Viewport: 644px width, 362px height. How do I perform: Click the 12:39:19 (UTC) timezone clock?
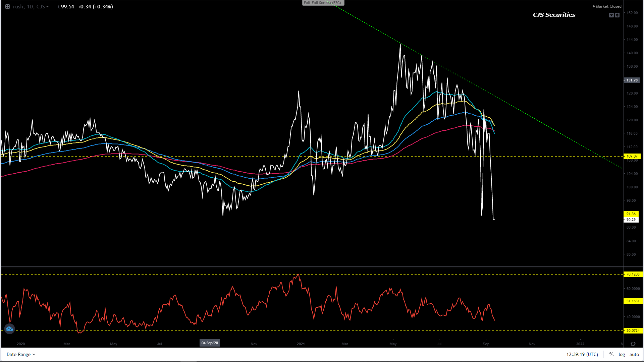tap(582, 354)
